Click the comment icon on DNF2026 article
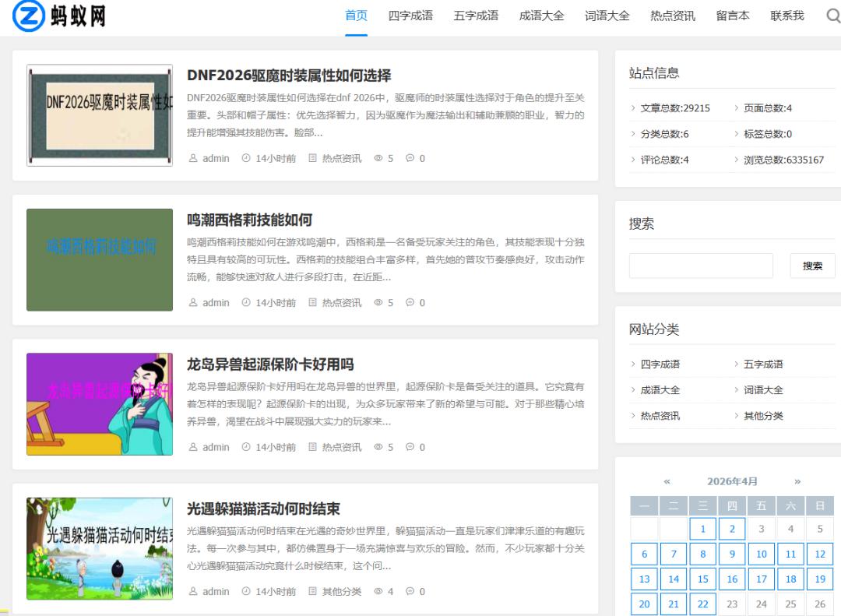 (x=410, y=158)
